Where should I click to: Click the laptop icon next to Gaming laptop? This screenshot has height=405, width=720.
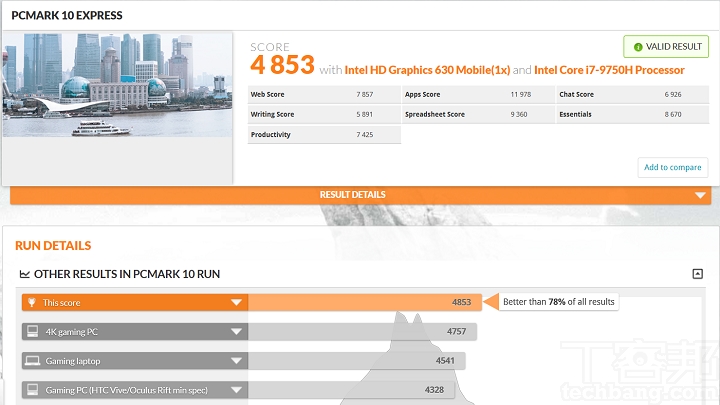click(x=33, y=360)
